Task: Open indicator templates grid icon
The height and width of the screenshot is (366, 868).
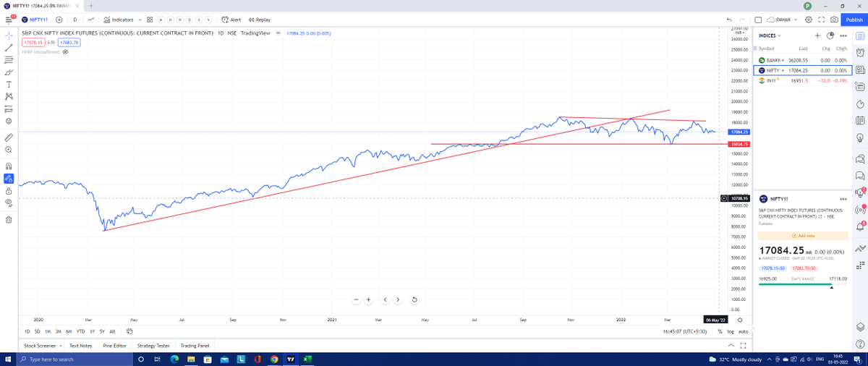Action: click(150, 20)
